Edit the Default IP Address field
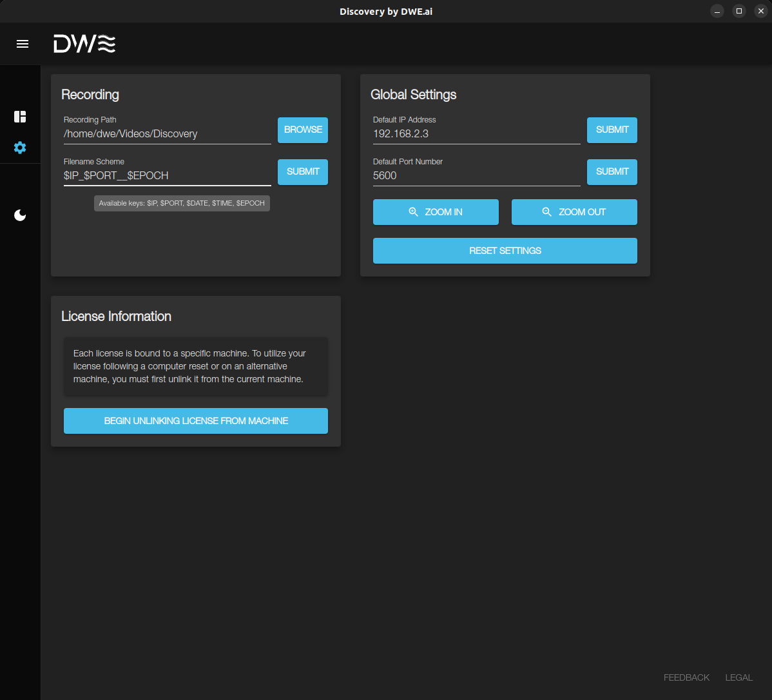 (x=477, y=134)
